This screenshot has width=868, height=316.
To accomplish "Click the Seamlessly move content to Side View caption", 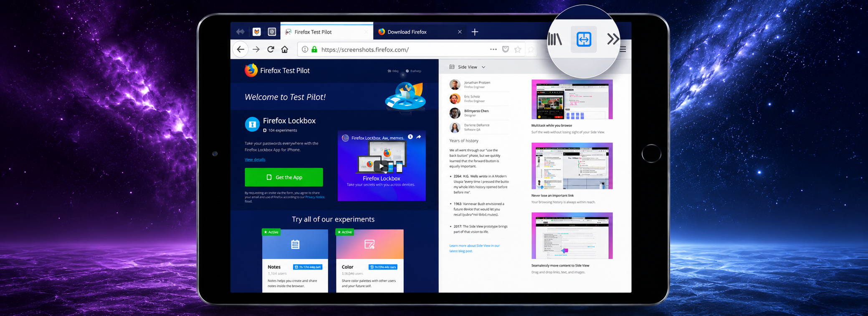I will coord(560,265).
